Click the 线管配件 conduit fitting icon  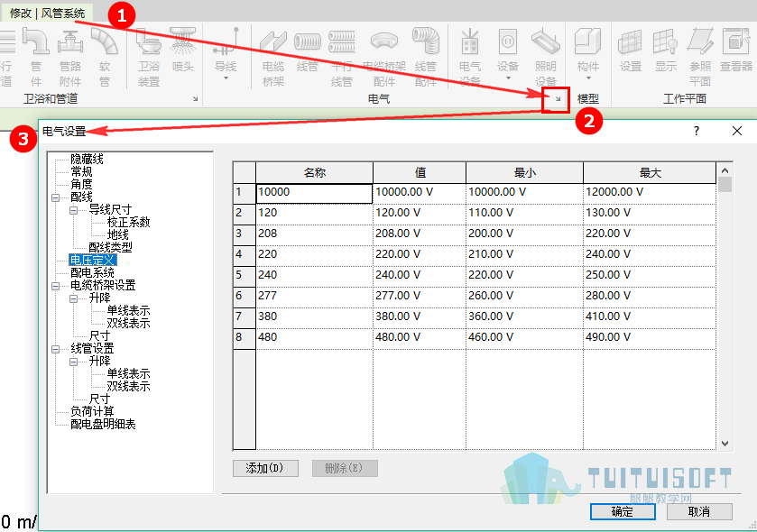pos(425,57)
